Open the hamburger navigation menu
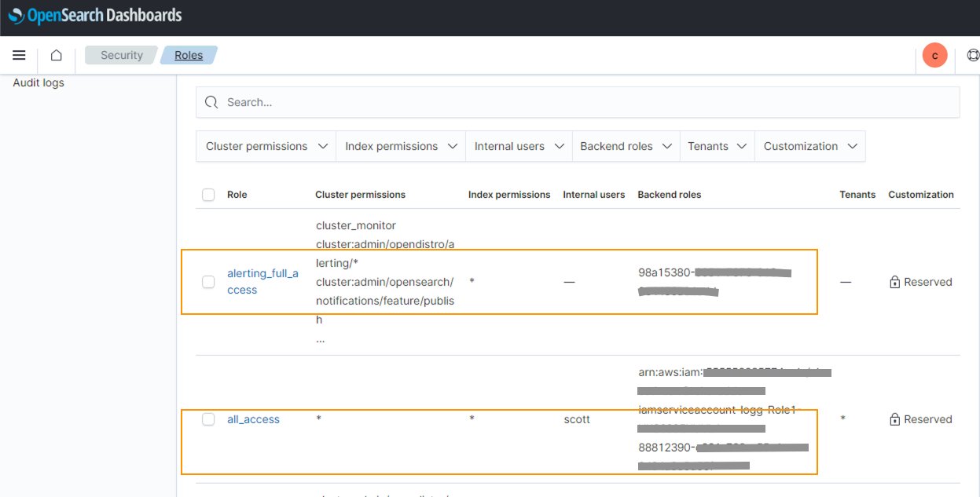 coord(20,56)
